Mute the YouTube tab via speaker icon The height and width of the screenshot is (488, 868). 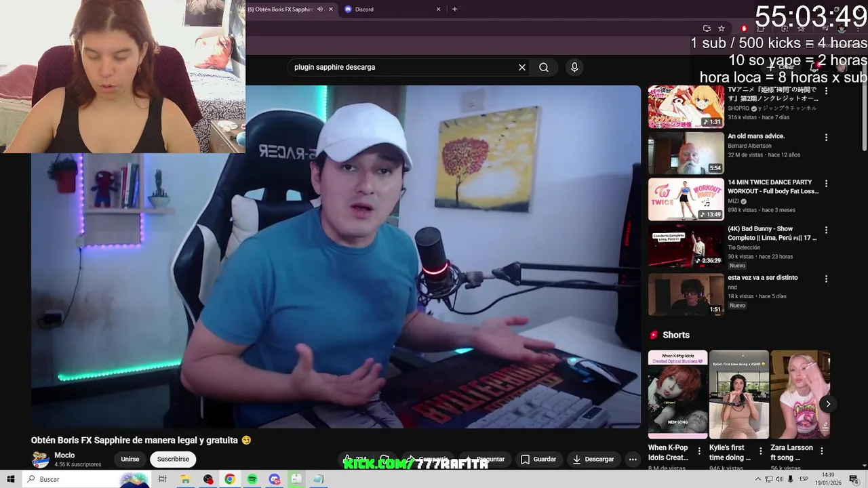(320, 9)
